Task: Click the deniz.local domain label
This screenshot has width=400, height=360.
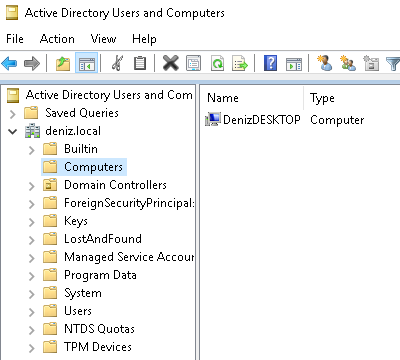Action: (73, 131)
